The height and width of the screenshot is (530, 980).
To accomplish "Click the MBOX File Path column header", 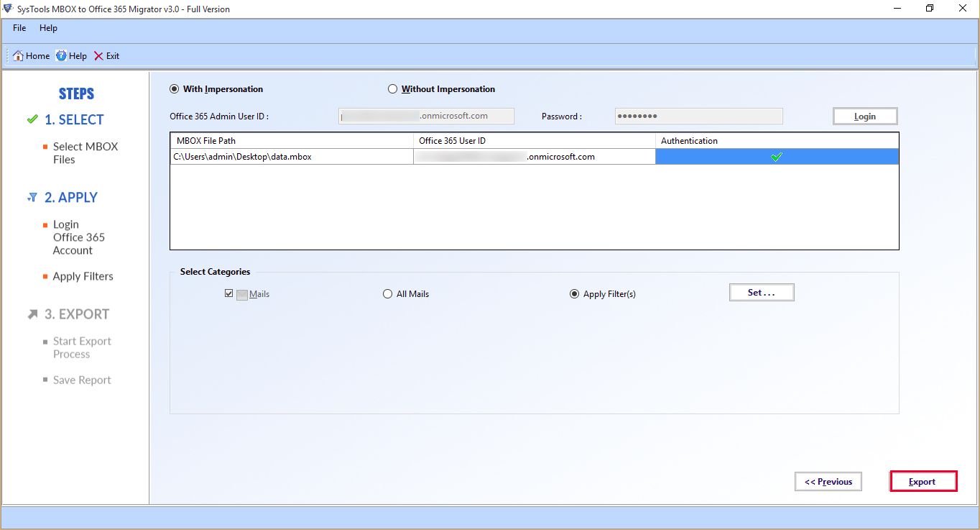I will (292, 140).
